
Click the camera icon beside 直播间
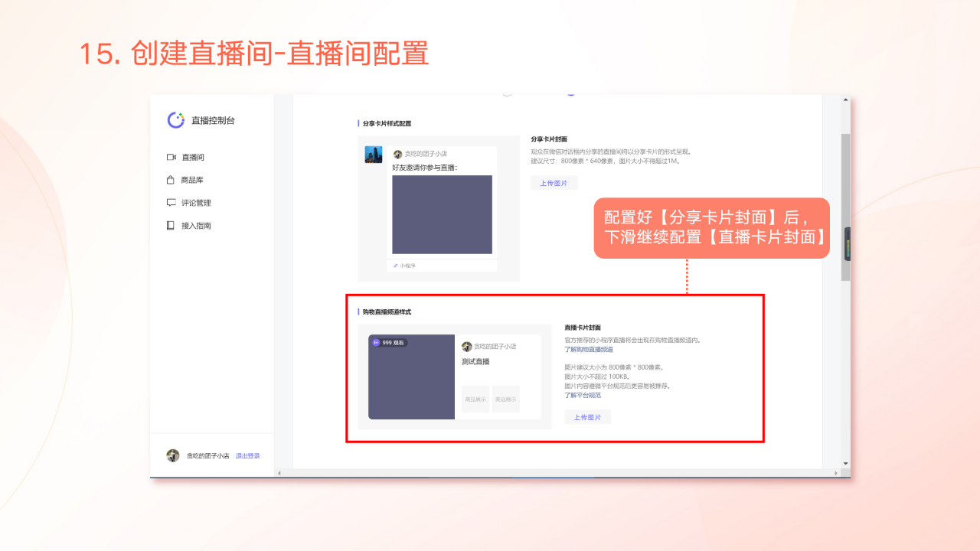171,157
